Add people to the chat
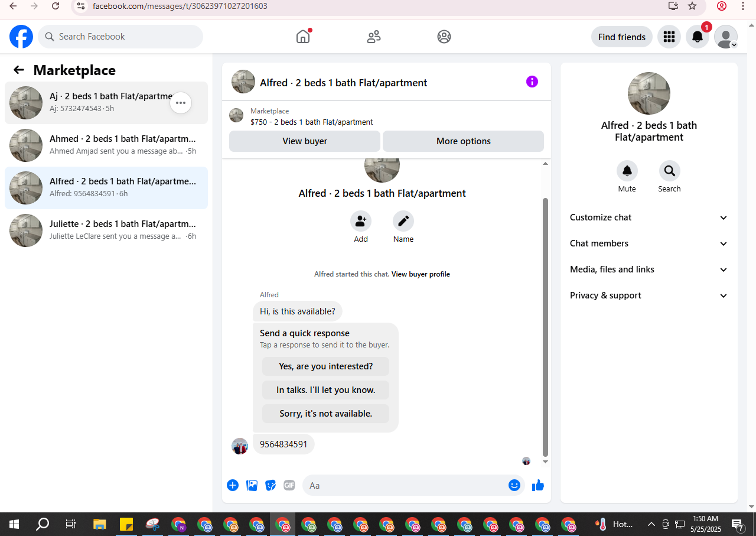The height and width of the screenshot is (536, 756). (x=361, y=221)
